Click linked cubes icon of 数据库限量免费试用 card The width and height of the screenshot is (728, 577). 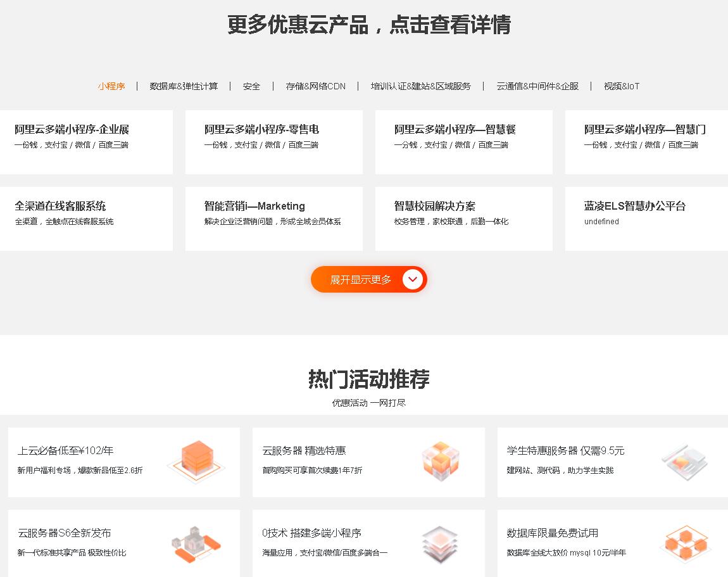(x=686, y=544)
